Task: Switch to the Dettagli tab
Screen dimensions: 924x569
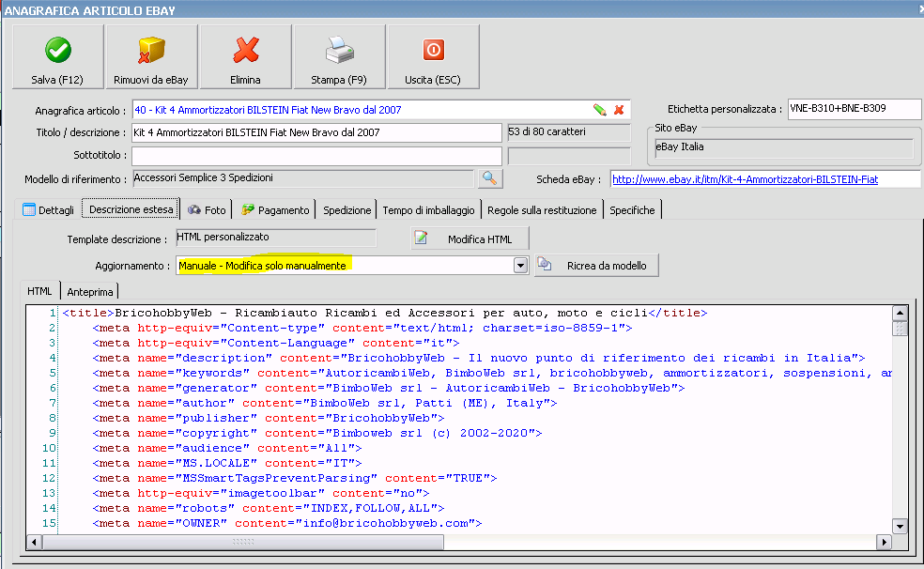Action: (48, 210)
